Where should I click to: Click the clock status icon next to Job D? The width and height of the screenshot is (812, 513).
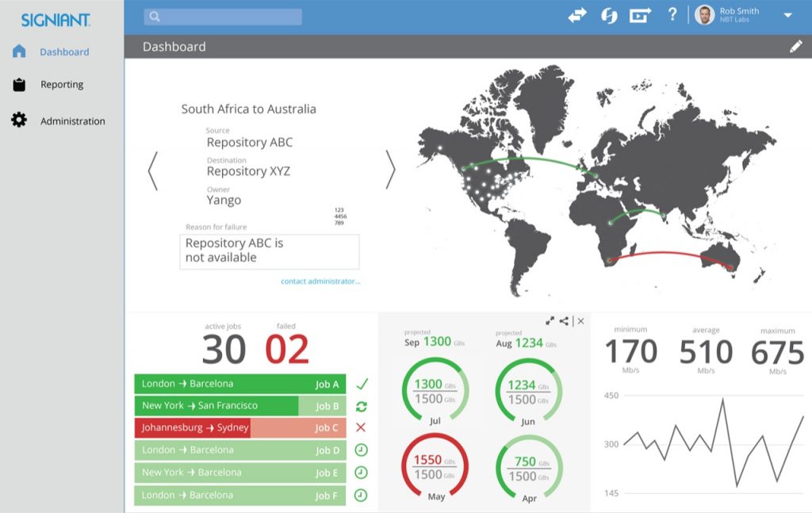tap(362, 450)
